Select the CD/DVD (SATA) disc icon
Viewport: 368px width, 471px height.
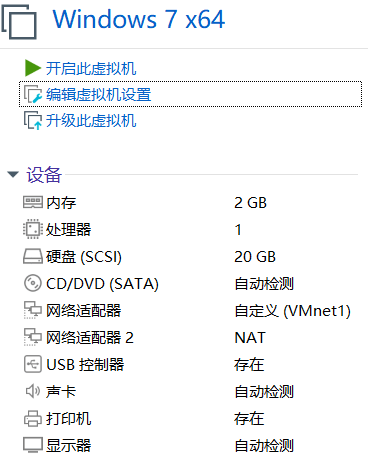pos(33,283)
